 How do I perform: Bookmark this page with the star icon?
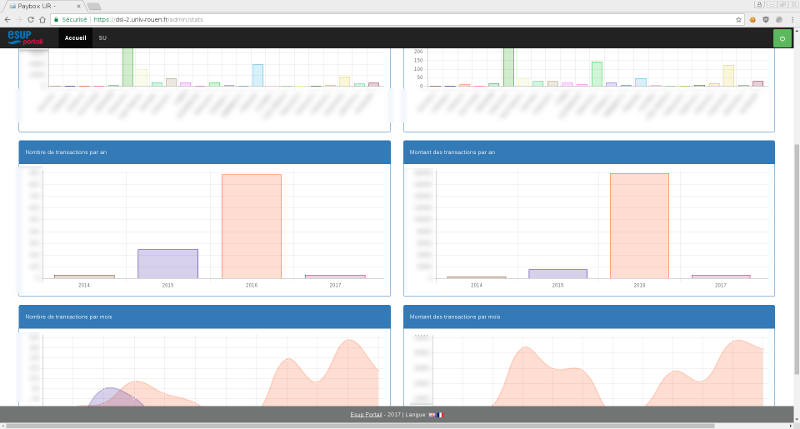(x=738, y=19)
